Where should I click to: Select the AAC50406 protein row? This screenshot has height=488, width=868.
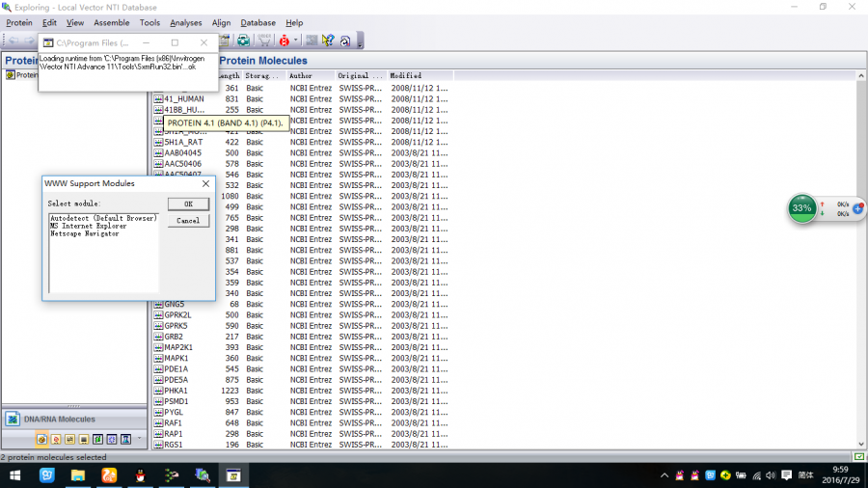(x=302, y=164)
